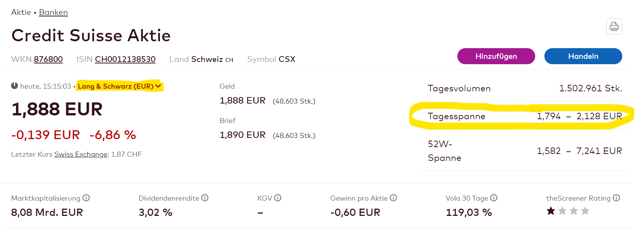Click the clock icon before heute
The width and height of the screenshot is (644, 235).
(x=15, y=86)
